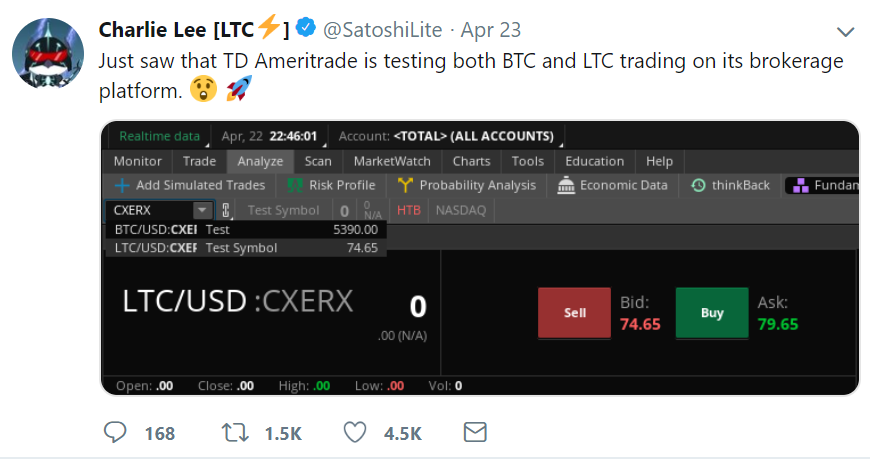
Task: Click the retweet icon
Action: 233,432
